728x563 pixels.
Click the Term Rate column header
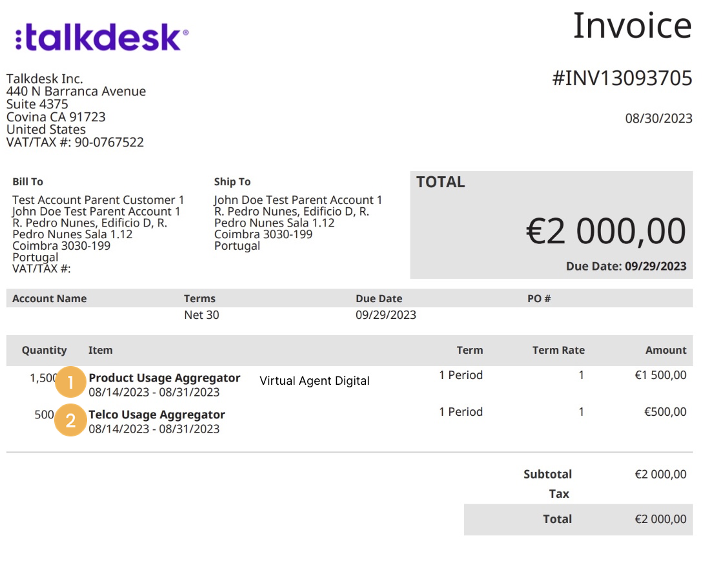(558, 350)
